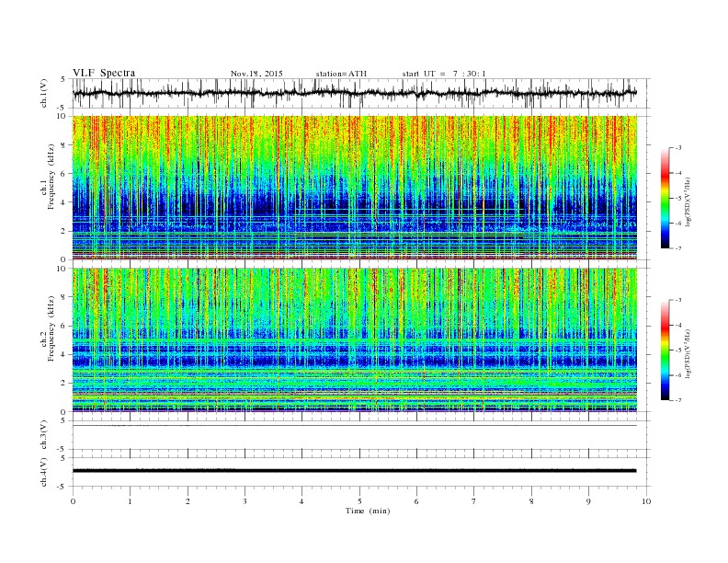Click the "station=ATH" header label
728x563 pixels.
tap(341, 74)
